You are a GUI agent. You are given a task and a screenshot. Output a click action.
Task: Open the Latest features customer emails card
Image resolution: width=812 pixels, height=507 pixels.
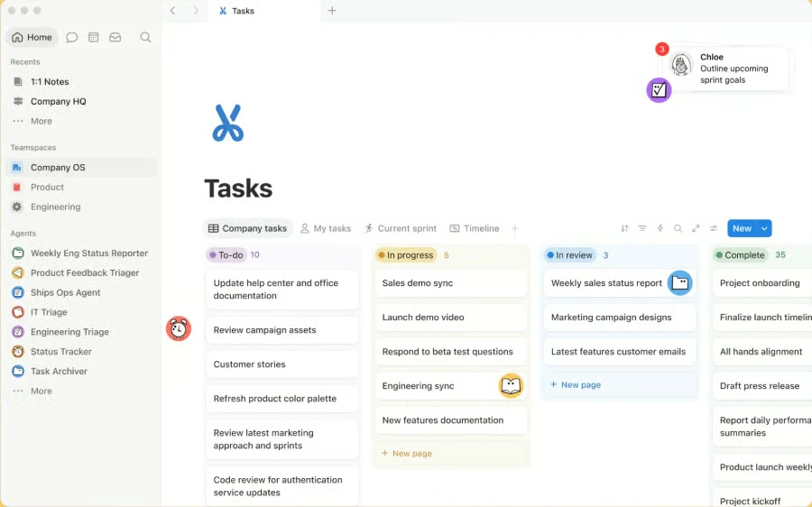point(620,351)
